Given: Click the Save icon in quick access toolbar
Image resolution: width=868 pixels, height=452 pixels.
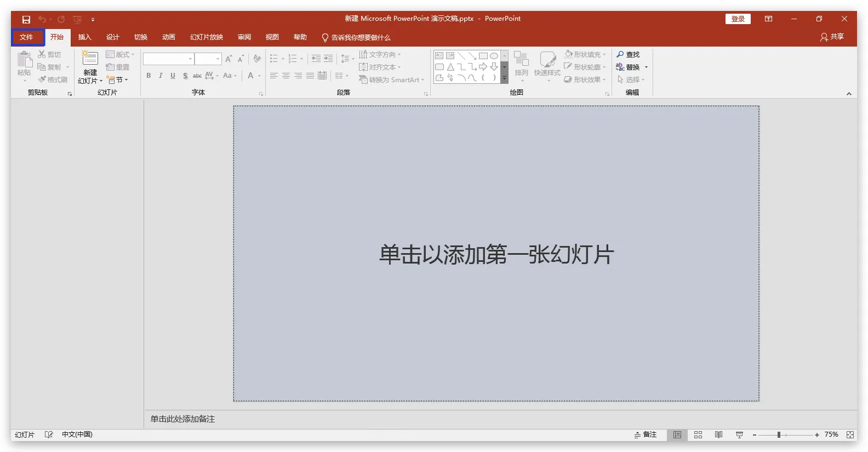Looking at the screenshot, I should (26, 19).
